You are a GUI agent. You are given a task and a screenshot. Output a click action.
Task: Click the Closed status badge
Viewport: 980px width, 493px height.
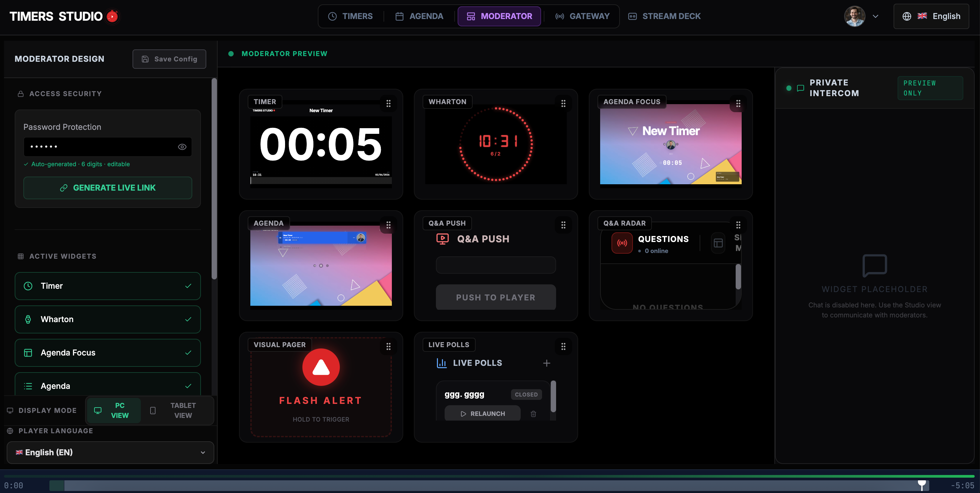tap(526, 395)
